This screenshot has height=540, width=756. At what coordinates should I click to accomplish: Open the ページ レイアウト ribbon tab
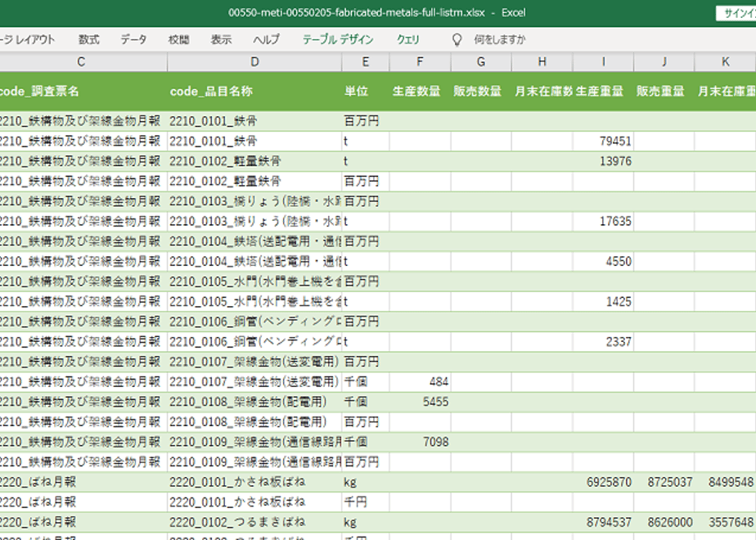pos(28,39)
